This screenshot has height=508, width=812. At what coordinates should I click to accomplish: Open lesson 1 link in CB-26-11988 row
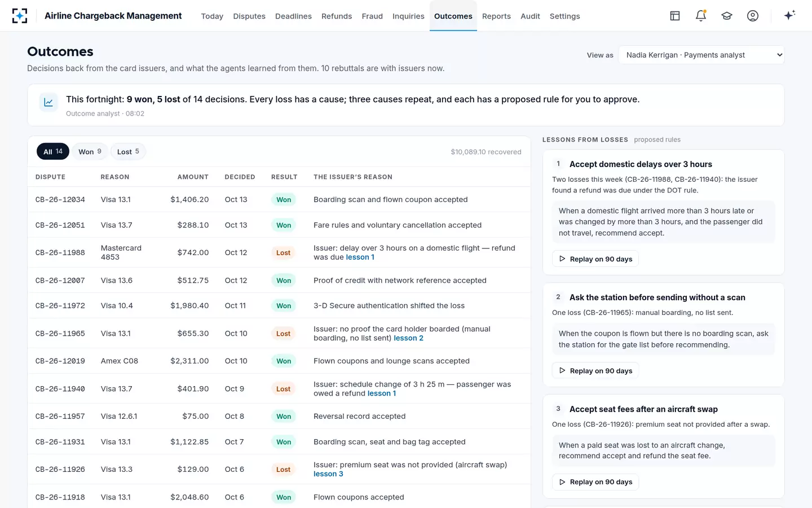[360, 257]
